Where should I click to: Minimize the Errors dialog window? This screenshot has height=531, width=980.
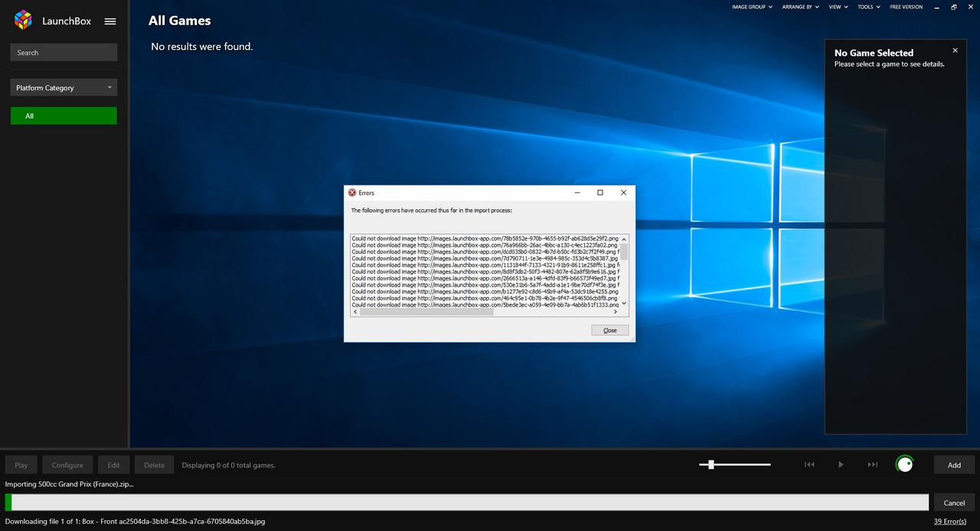click(x=577, y=193)
